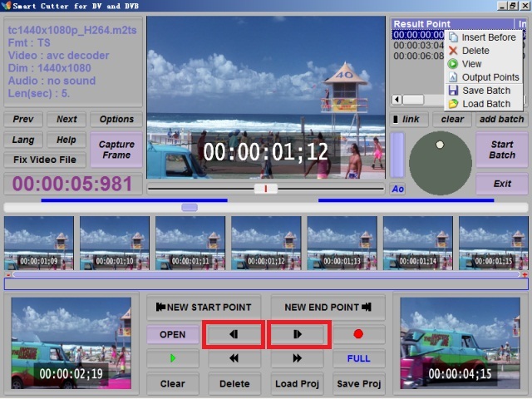Click the result list horizontal scrollbar thumb

tap(413, 100)
